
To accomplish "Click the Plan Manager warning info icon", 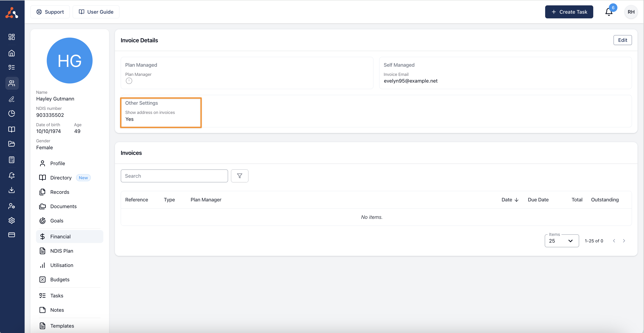I will tap(129, 81).
